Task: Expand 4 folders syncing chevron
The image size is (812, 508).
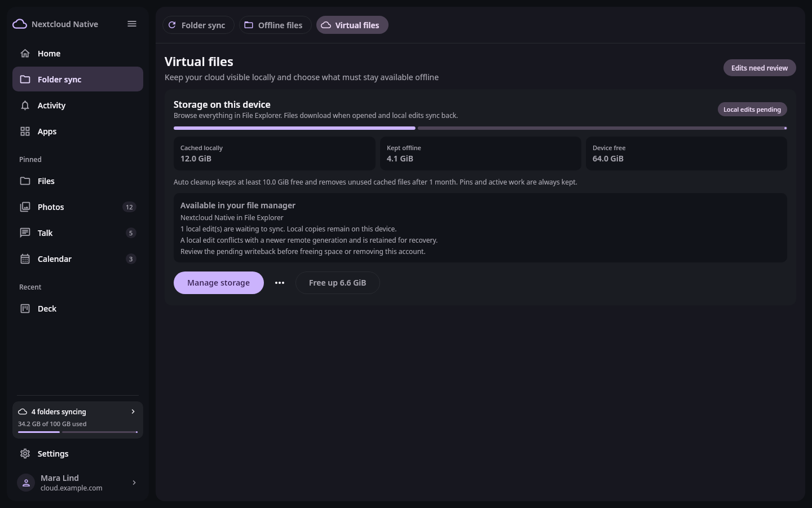Action: point(133,411)
